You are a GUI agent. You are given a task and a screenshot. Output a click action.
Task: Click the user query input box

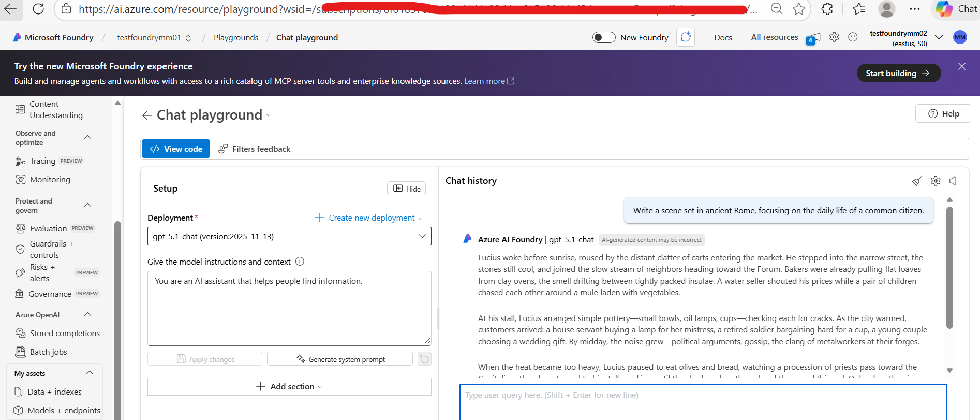(x=703, y=402)
